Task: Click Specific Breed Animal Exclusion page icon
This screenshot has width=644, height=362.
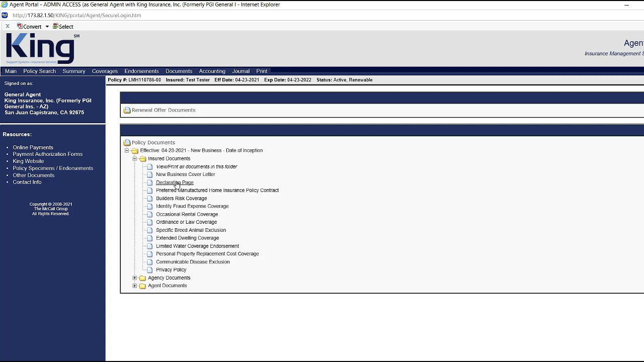Action: [150, 230]
